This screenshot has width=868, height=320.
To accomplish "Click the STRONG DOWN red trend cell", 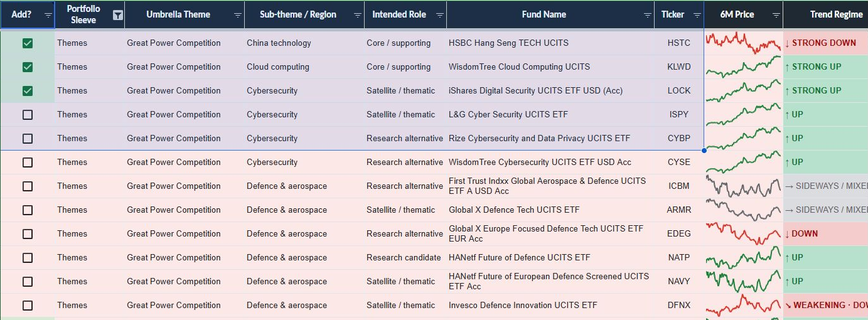I will click(x=825, y=43).
